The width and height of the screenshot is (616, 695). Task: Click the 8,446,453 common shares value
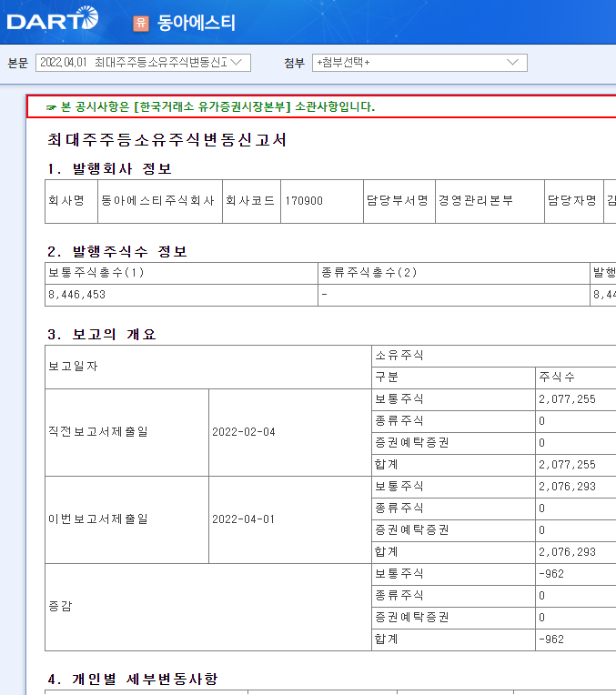pos(76,295)
